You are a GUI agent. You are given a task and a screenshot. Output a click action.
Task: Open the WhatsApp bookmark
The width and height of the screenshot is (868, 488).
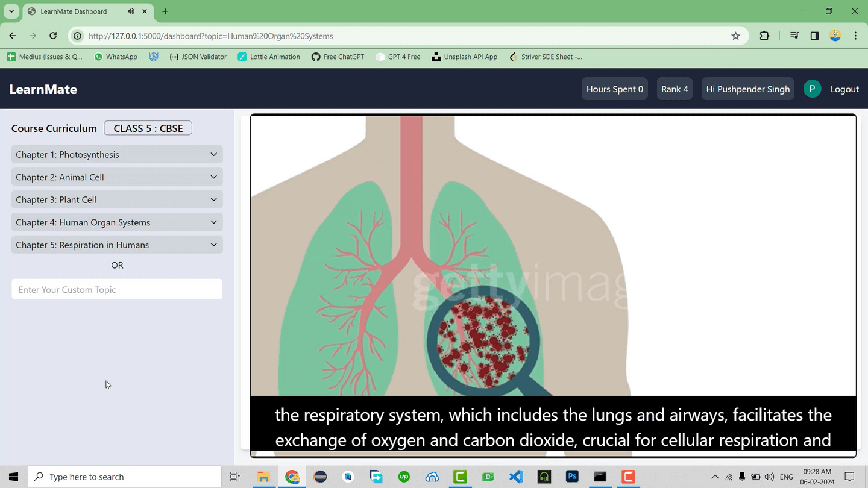[x=116, y=57]
